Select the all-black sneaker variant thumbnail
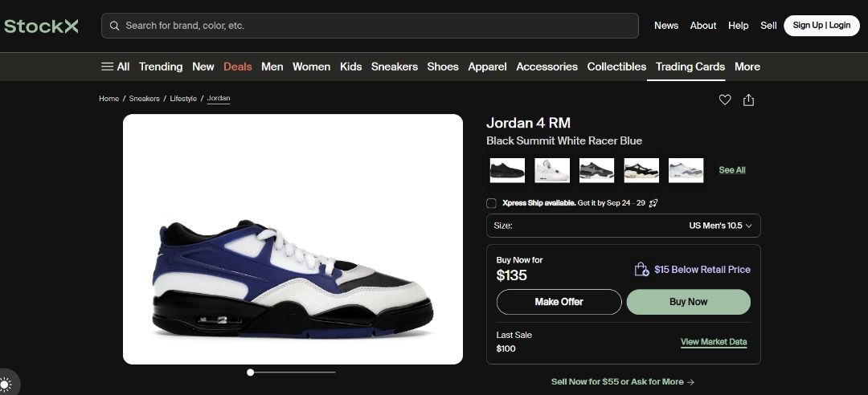 click(x=507, y=170)
